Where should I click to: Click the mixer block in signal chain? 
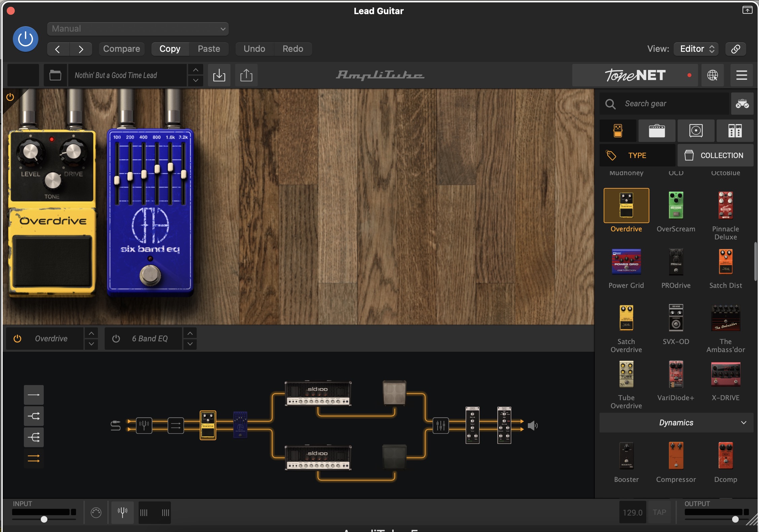point(440,426)
